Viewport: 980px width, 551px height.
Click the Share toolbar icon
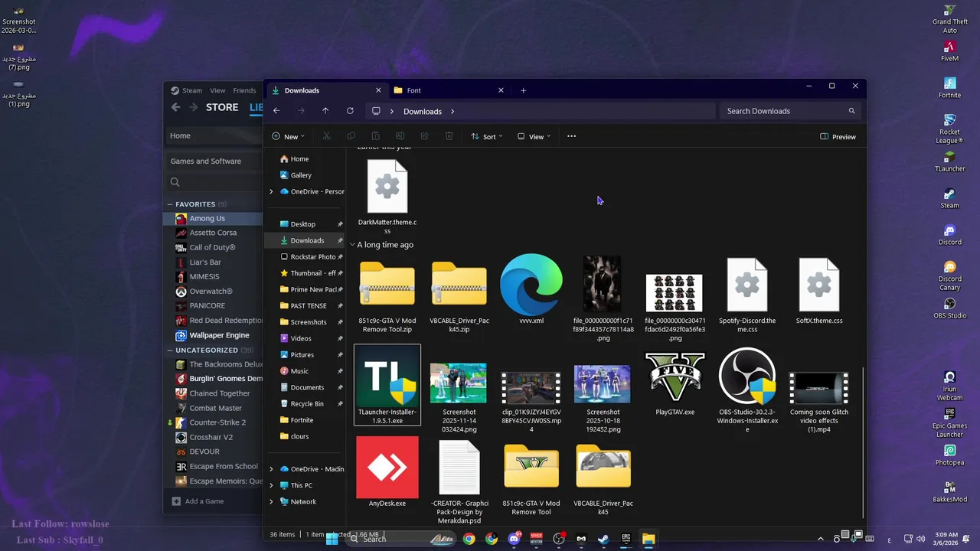(x=424, y=136)
